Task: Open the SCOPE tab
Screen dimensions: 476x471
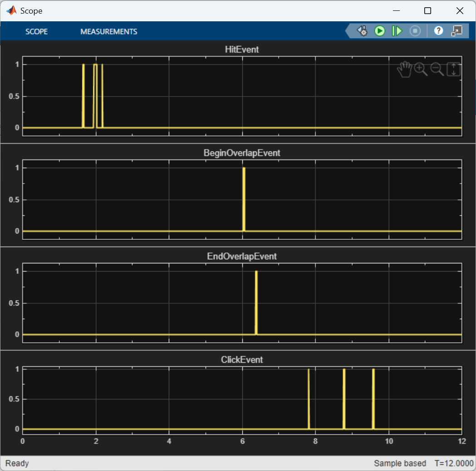Action: (36, 31)
